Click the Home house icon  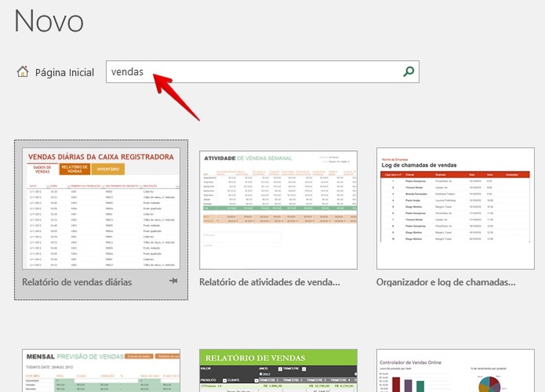coord(23,71)
